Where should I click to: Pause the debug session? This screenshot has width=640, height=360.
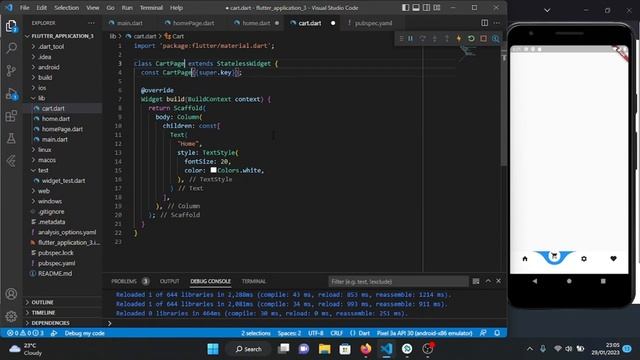411,38
